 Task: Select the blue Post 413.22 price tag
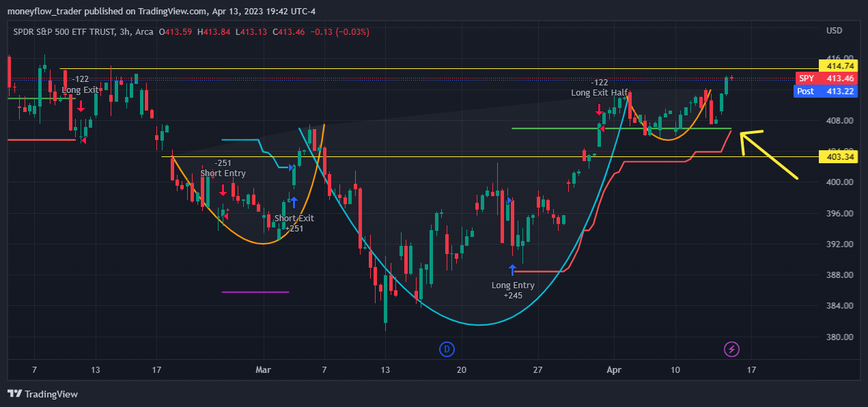pyautogui.click(x=826, y=91)
